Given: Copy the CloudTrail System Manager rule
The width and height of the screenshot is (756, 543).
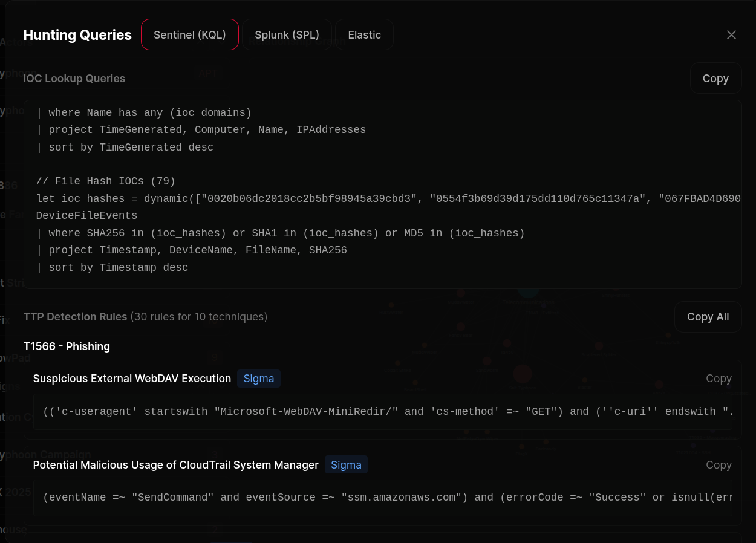Looking at the screenshot, I should [x=719, y=465].
